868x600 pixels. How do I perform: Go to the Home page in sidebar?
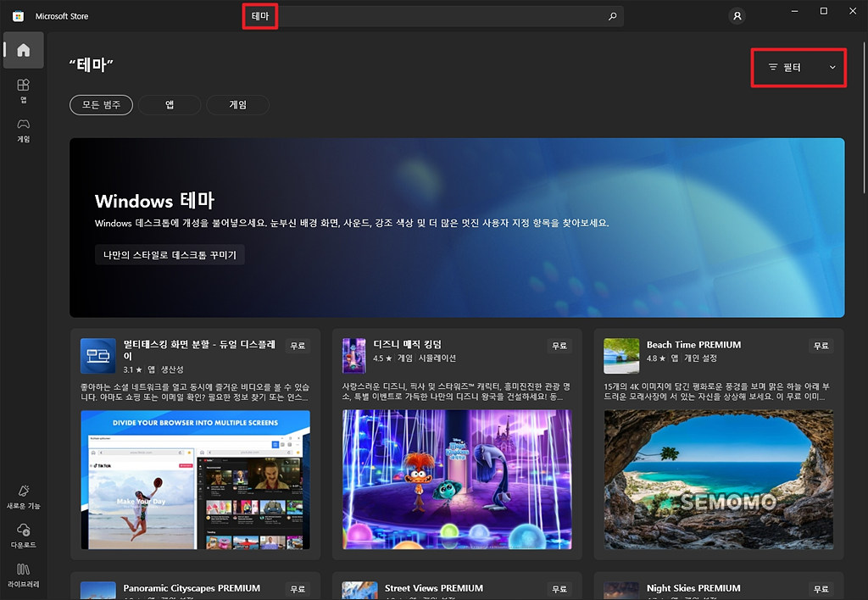(23, 50)
